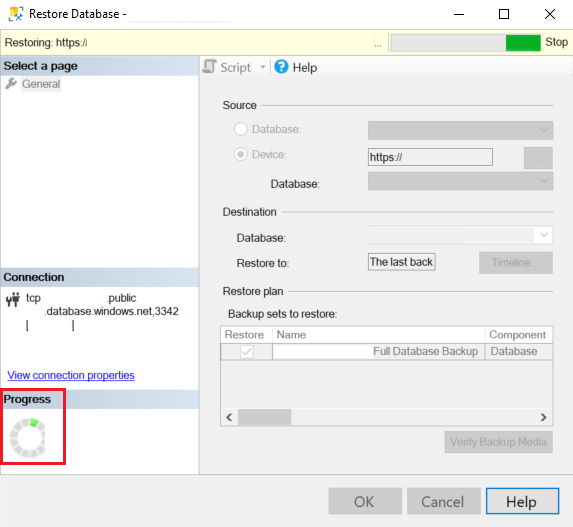The image size is (573, 527).
Task: Click the Component column header
Action: tap(519, 335)
